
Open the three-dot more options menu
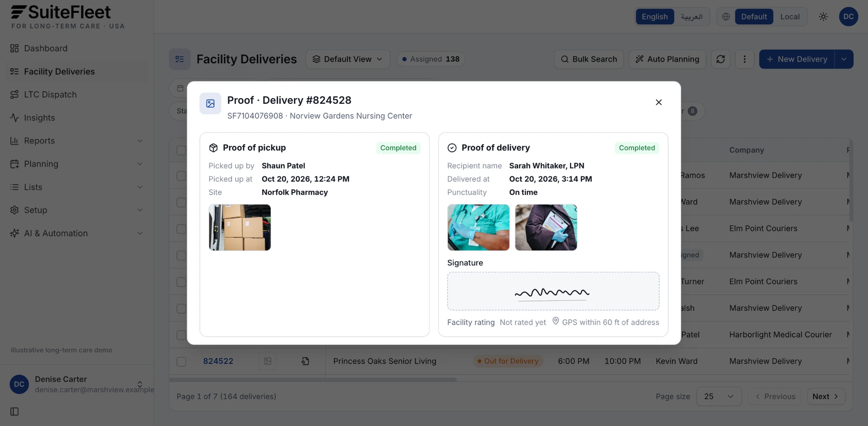point(745,59)
